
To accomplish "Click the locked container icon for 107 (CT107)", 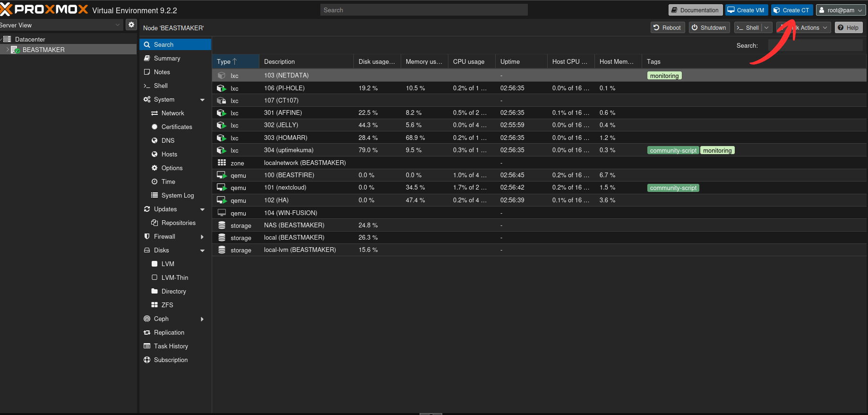I will (x=221, y=101).
